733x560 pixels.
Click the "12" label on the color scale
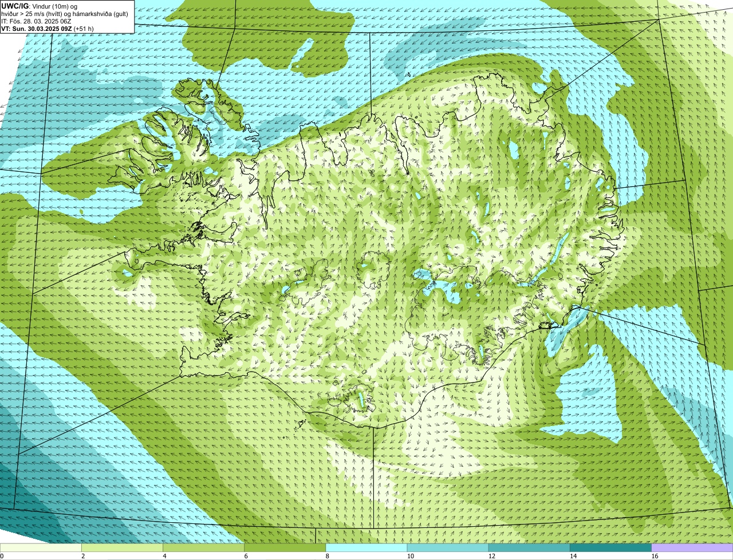click(x=491, y=556)
